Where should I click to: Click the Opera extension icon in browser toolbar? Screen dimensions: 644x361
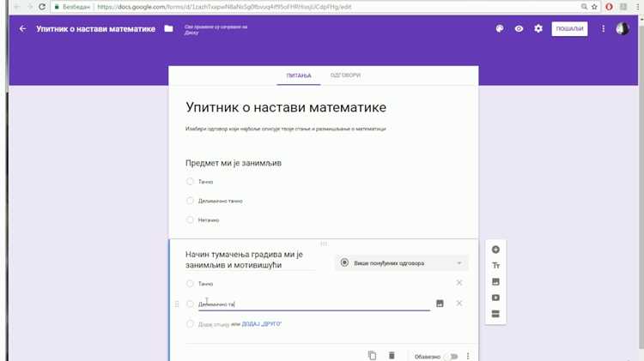(x=609, y=7)
